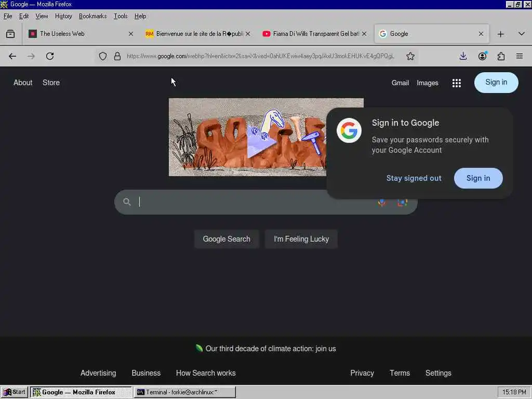Open a new tab with plus button
The image size is (532, 399).
point(500,34)
